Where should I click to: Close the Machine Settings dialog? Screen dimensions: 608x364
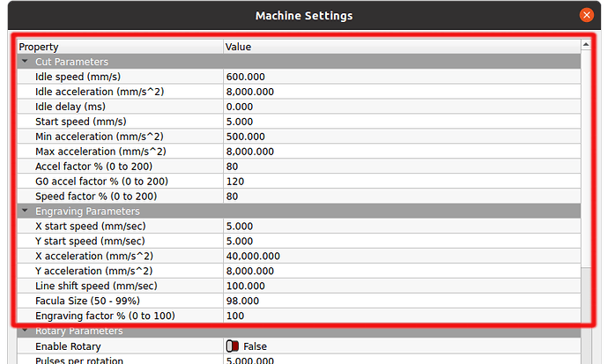[586, 15]
